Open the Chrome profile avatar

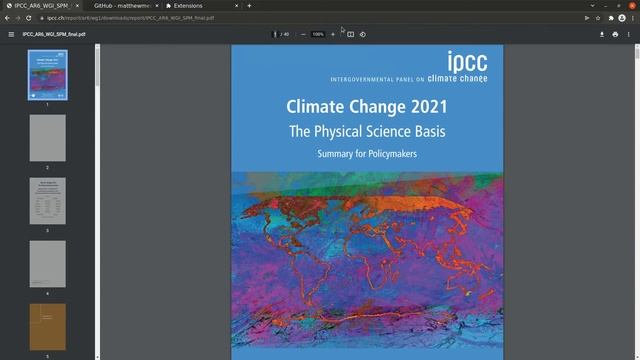point(622,18)
